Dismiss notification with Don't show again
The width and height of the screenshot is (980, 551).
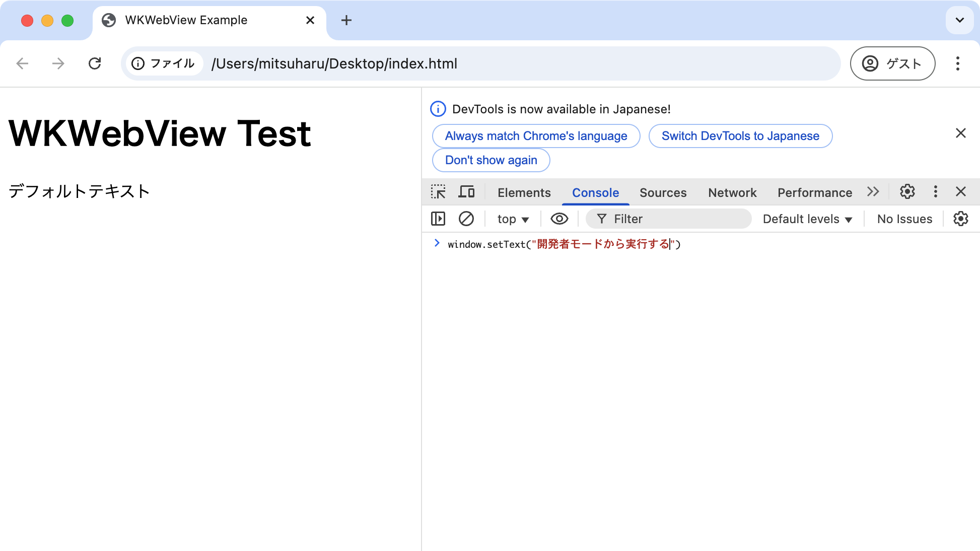coord(491,160)
